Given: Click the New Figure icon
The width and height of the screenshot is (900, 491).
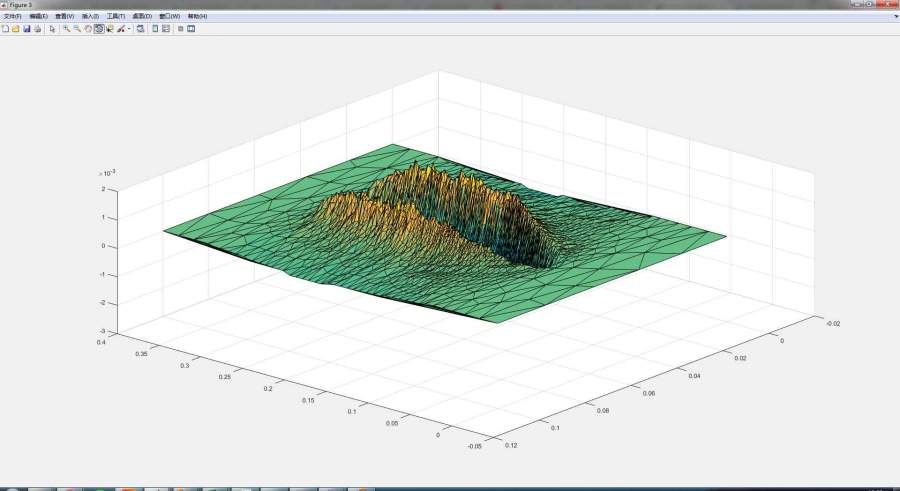Looking at the screenshot, I should [5, 29].
